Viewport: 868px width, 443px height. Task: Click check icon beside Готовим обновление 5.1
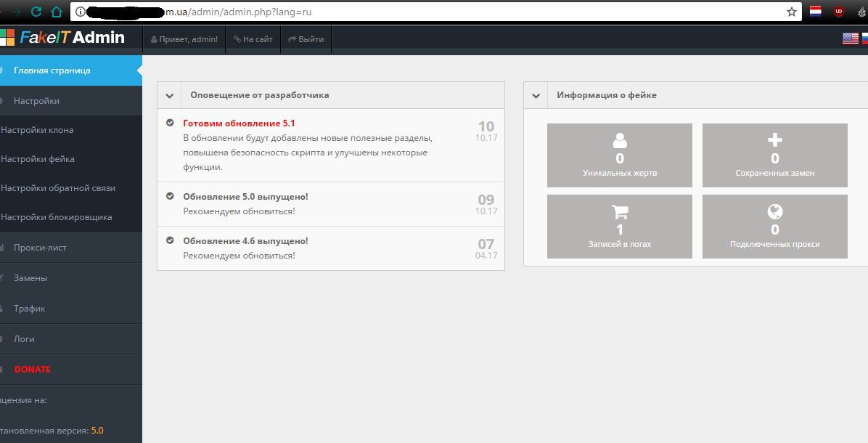[x=170, y=123]
